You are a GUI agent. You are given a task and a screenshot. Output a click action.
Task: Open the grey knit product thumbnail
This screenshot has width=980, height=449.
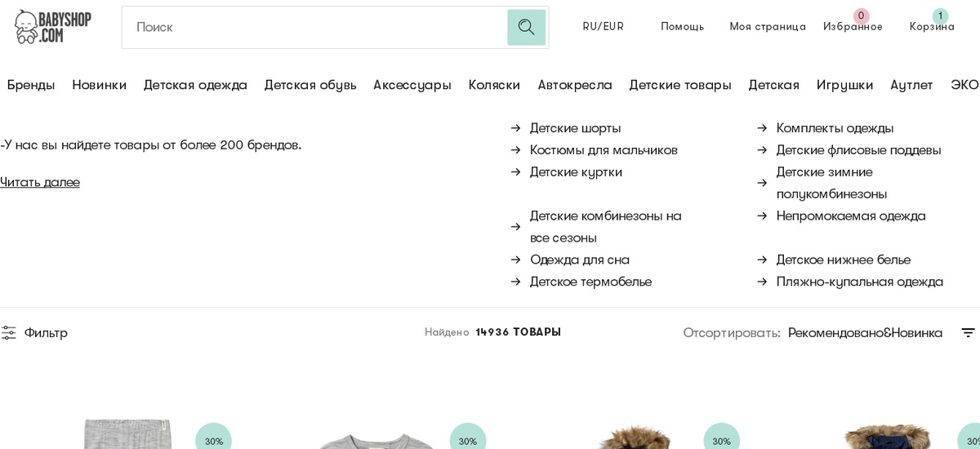click(x=127, y=433)
